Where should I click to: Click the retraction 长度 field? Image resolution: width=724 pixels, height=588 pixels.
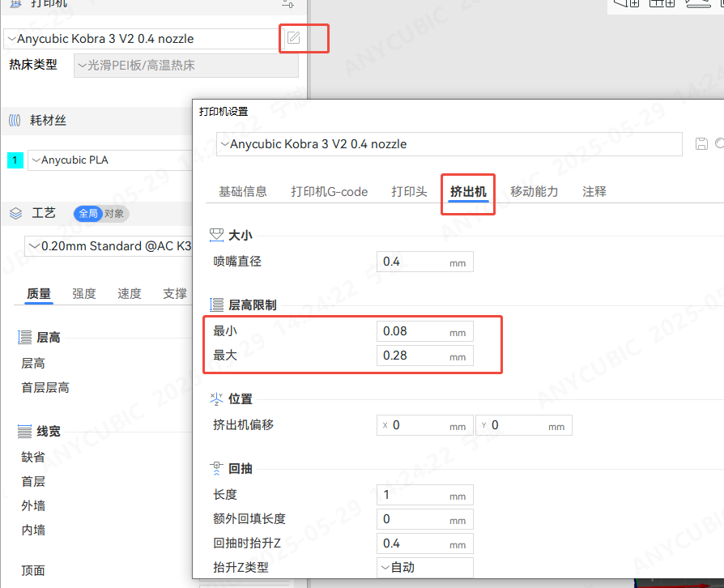pyautogui.click(x=425, y=495)
